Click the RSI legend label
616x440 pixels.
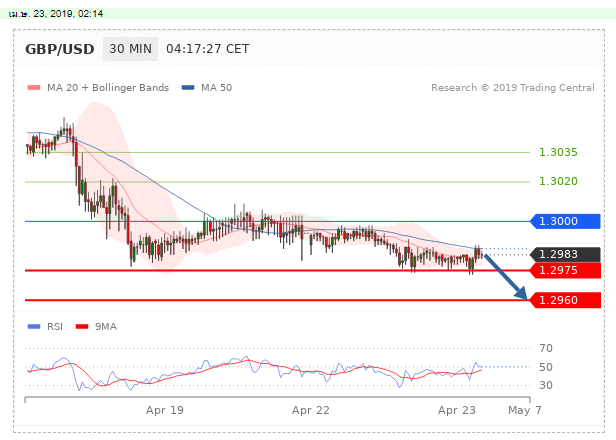tap(55, 326)
